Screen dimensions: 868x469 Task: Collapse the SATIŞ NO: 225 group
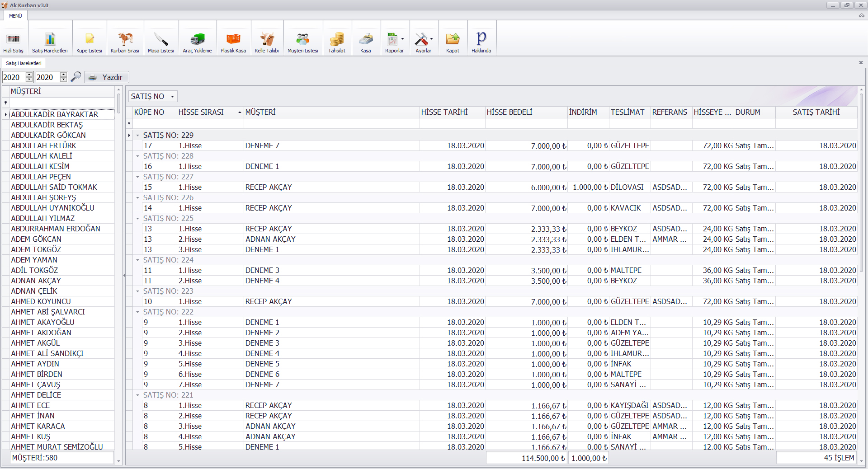[x=138, y=219]
